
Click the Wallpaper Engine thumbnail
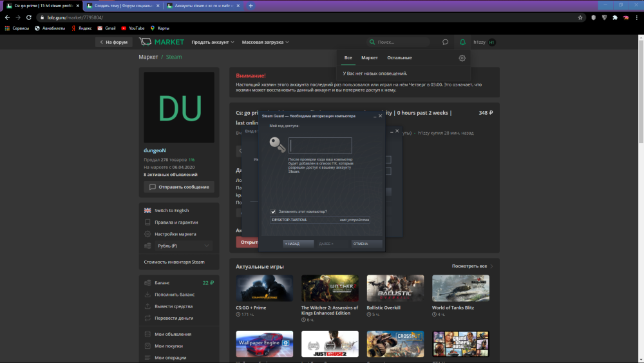[x=265, y=344]
